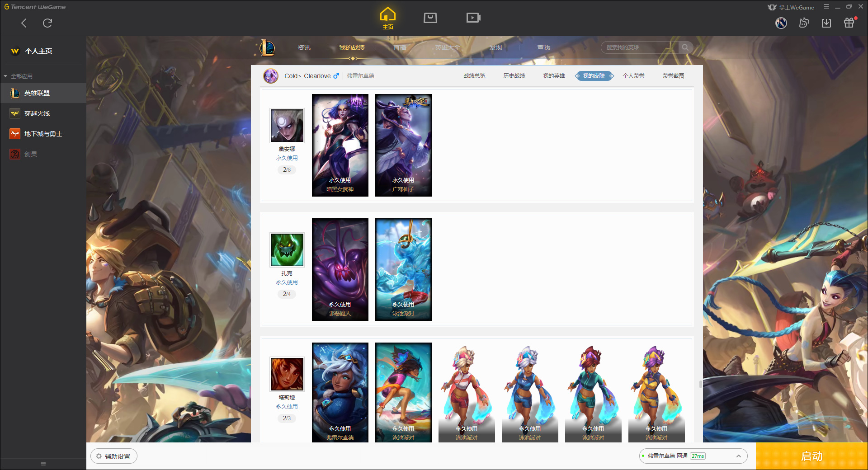Select 穿越火线 in sidebar
Screen dimensions: 868x470
click(43, 113)
